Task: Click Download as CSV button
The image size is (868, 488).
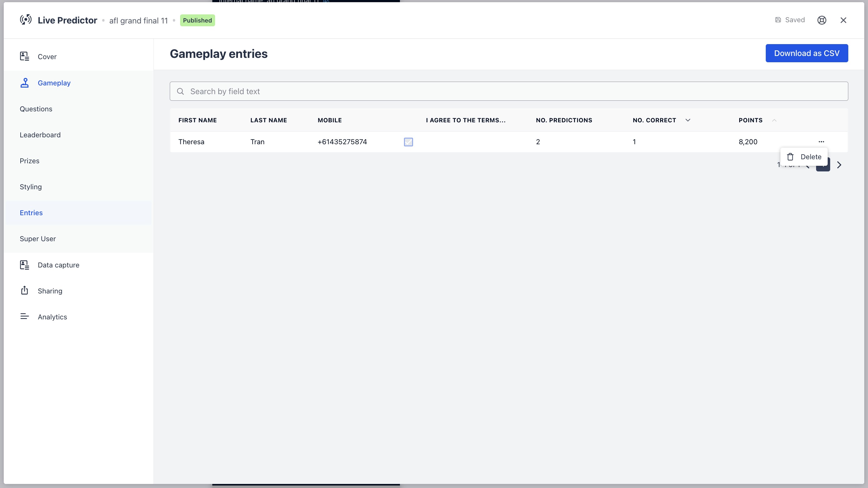Action: point(806,53)
